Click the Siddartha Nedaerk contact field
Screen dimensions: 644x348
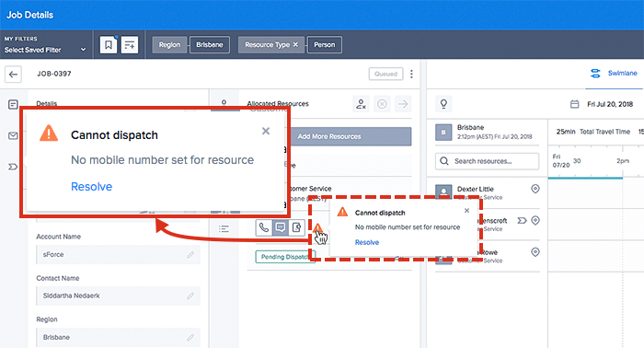tap(119, 296)
